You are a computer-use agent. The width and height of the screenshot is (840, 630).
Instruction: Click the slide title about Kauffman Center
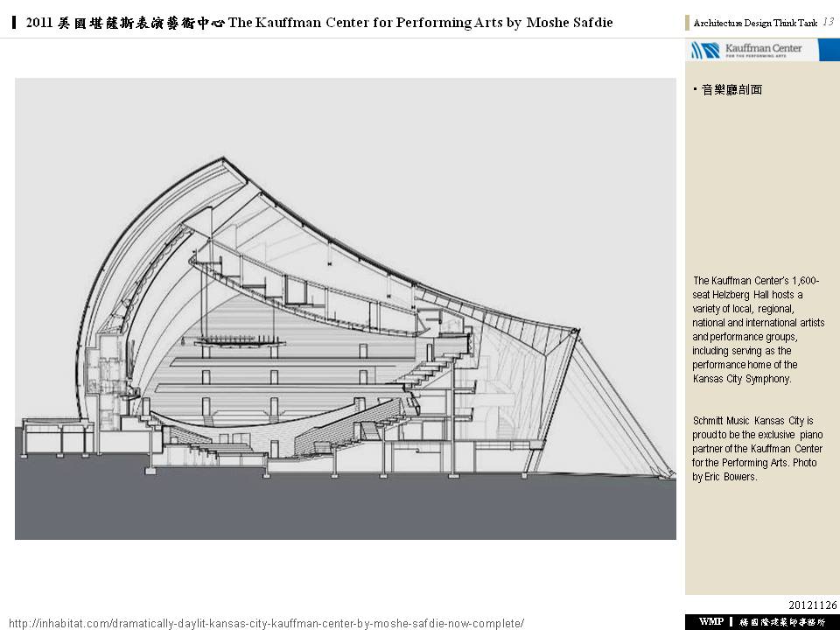coord(319,23)
